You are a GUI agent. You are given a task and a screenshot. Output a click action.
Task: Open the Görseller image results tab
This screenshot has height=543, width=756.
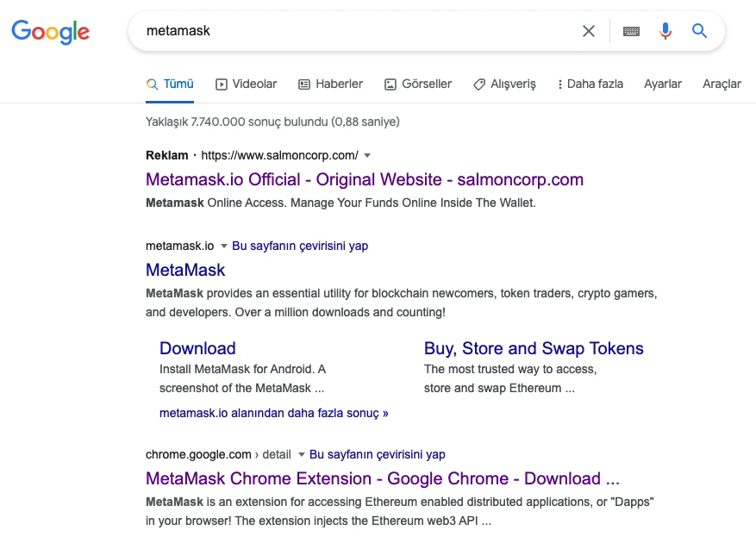[418, 84]
